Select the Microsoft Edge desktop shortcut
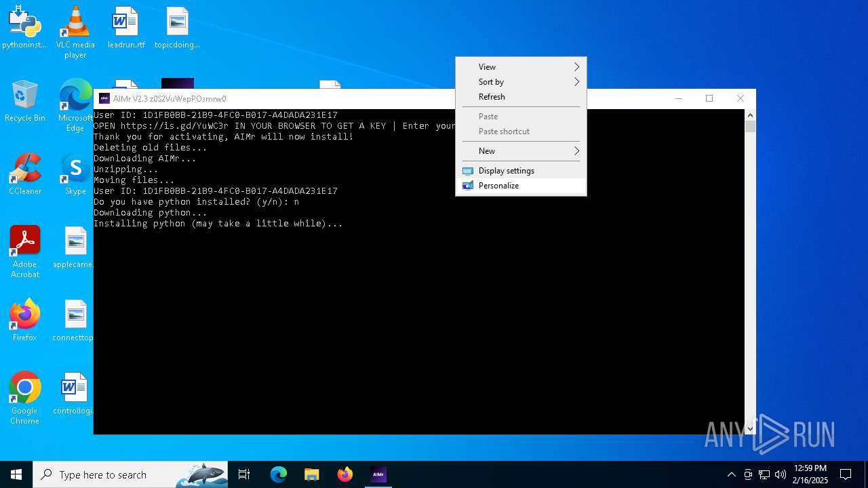The width and height of the screenshot is (868, 488). 75,106
